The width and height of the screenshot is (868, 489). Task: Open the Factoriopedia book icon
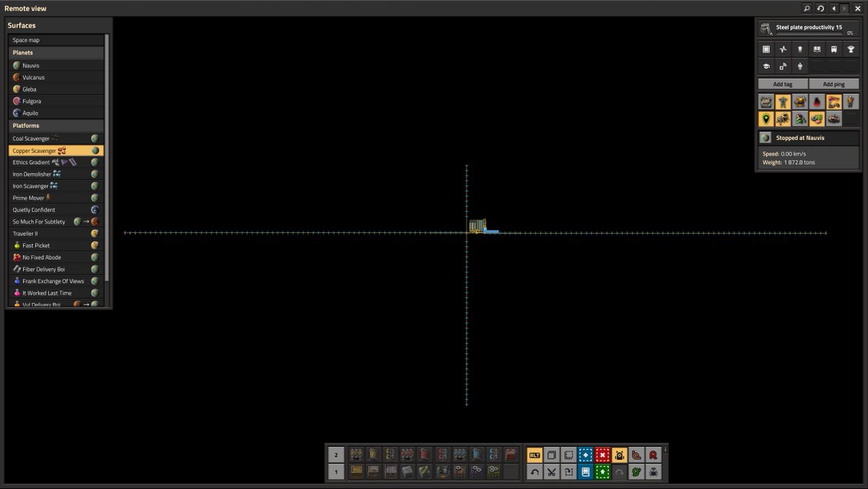pyautogui.click(x=817, y=49)
